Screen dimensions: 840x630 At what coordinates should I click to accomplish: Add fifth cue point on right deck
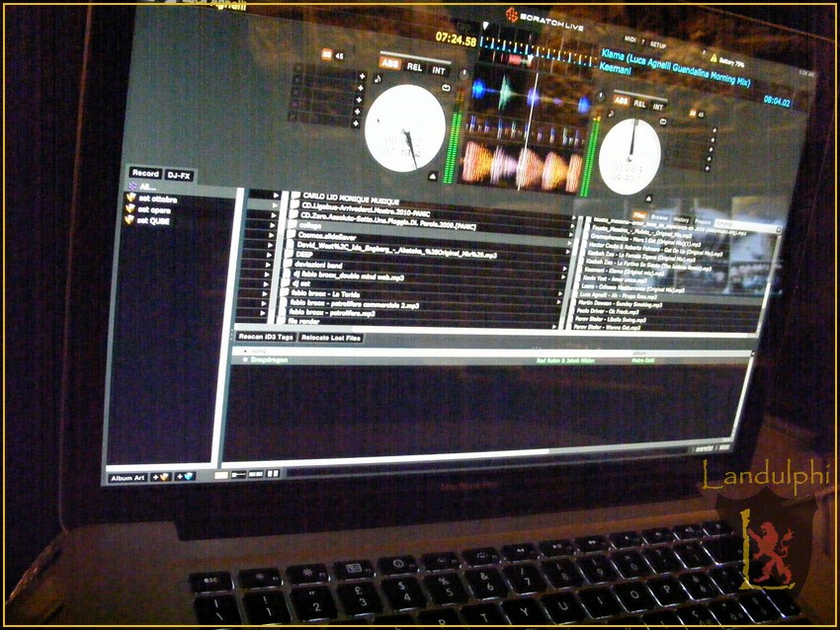click(x=708, y=168)
